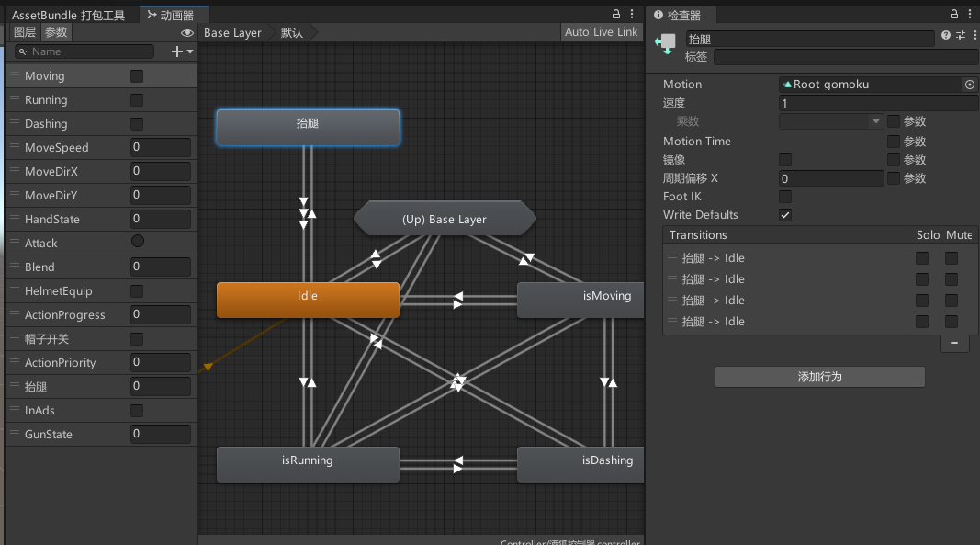Click the Inspector panel lock icon

click(955, 14)
